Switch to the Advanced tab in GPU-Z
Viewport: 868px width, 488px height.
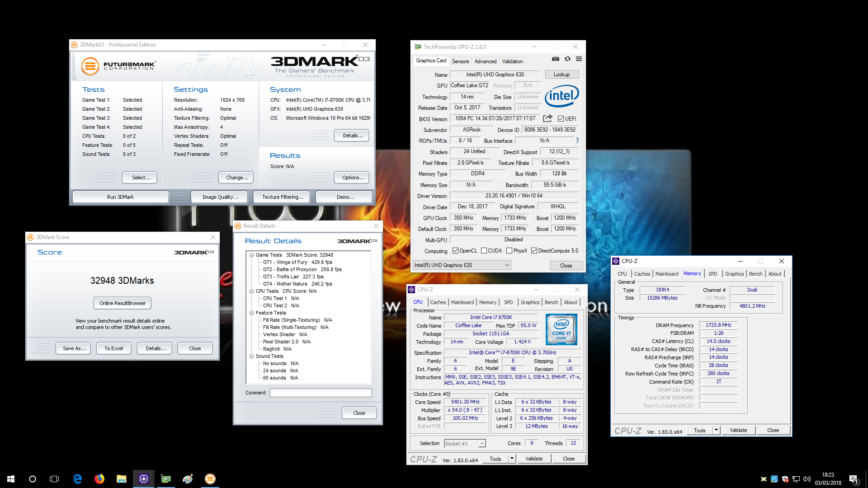[x=486, y=61]
